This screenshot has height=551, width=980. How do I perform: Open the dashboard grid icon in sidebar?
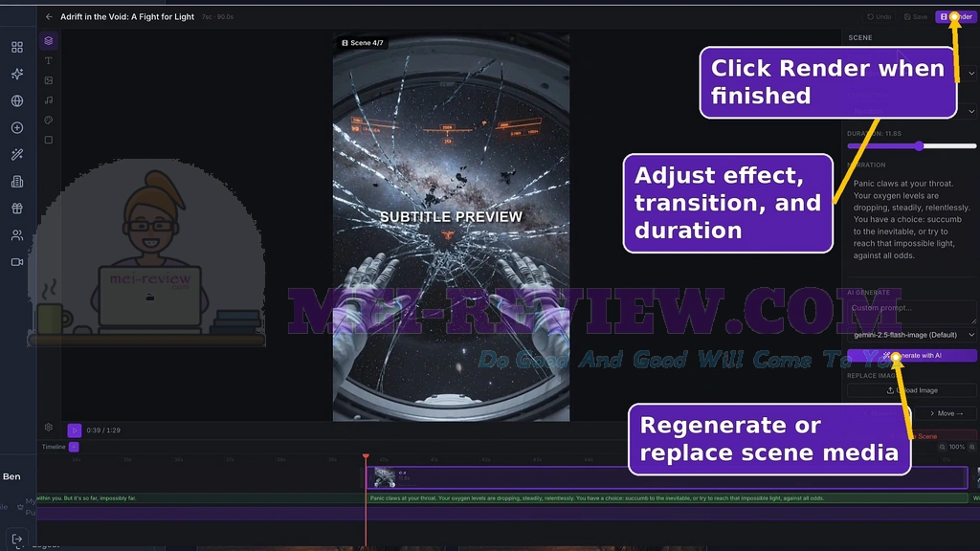click(x=17, y=47)
